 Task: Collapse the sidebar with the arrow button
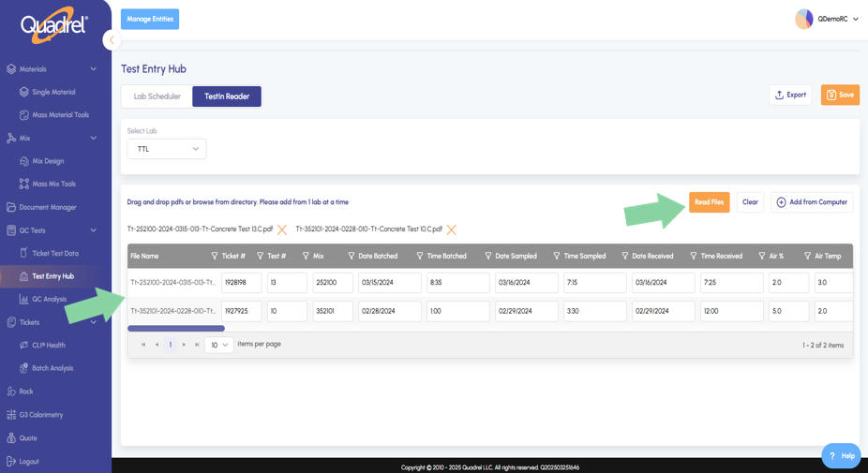tap(112, 40)
